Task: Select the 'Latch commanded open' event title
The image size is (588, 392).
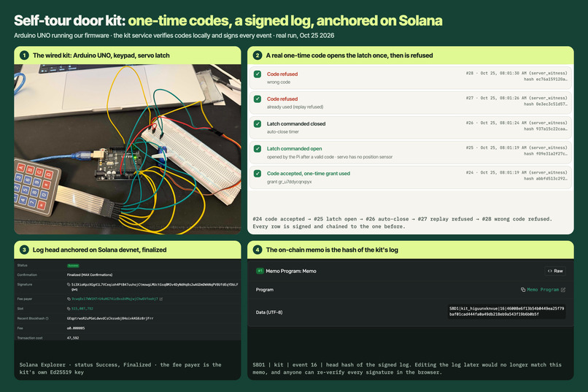Action: coord(294,148)
